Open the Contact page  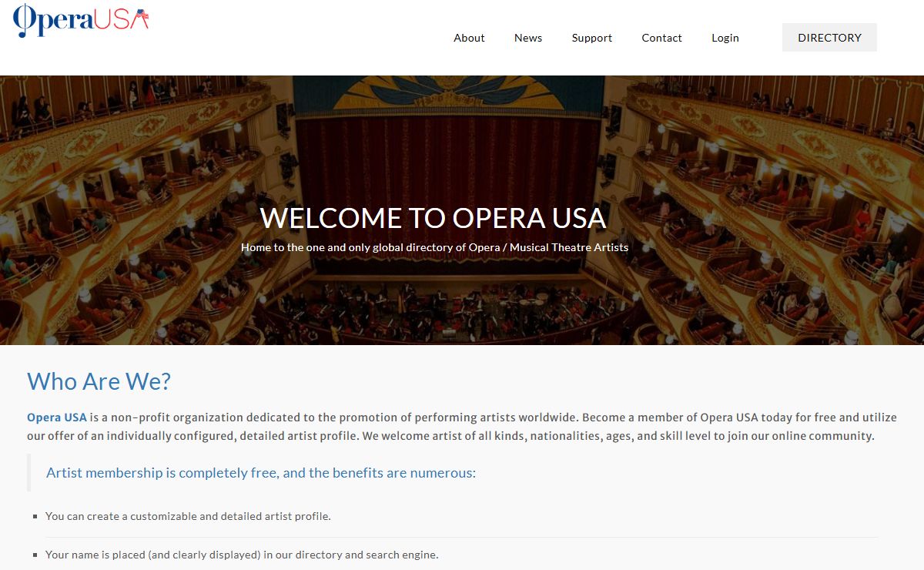click(661, 38)
